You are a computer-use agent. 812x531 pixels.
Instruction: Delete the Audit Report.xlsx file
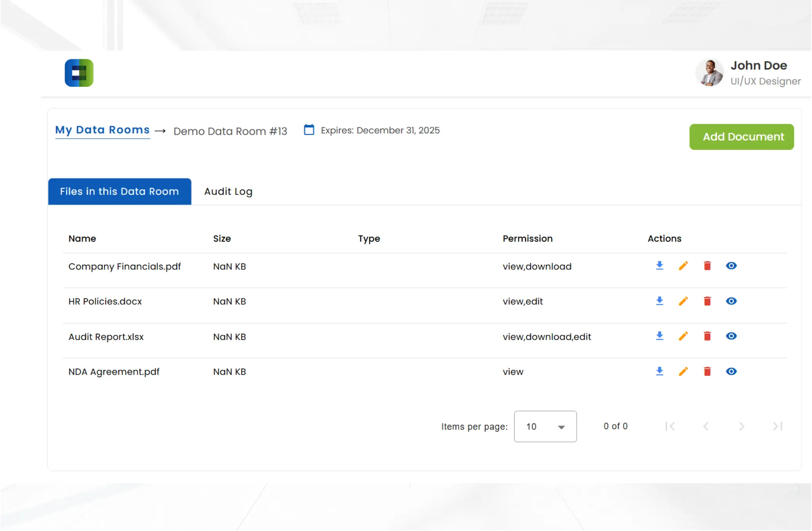[x=707, y=336]
